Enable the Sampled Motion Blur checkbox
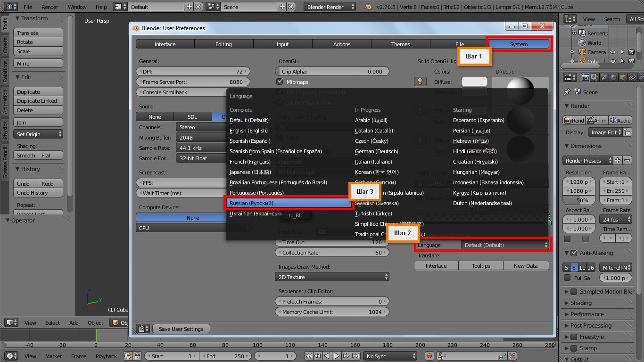This screenshot has width=644, height=362. [574, 291]
